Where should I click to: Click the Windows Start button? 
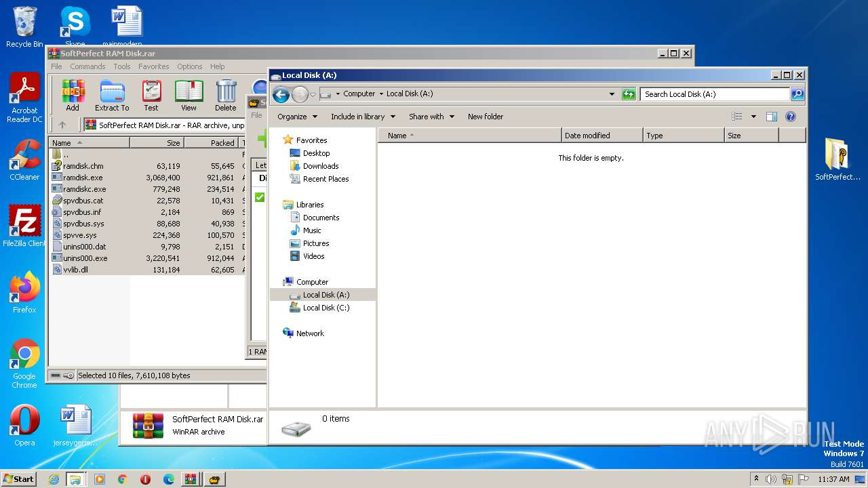coord(18,479)
